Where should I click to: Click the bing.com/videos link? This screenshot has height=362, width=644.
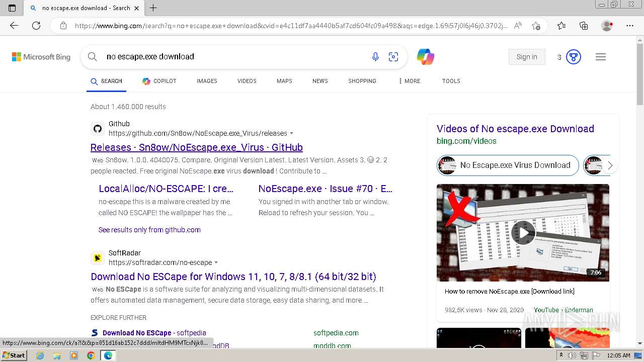tap(466, 141)
